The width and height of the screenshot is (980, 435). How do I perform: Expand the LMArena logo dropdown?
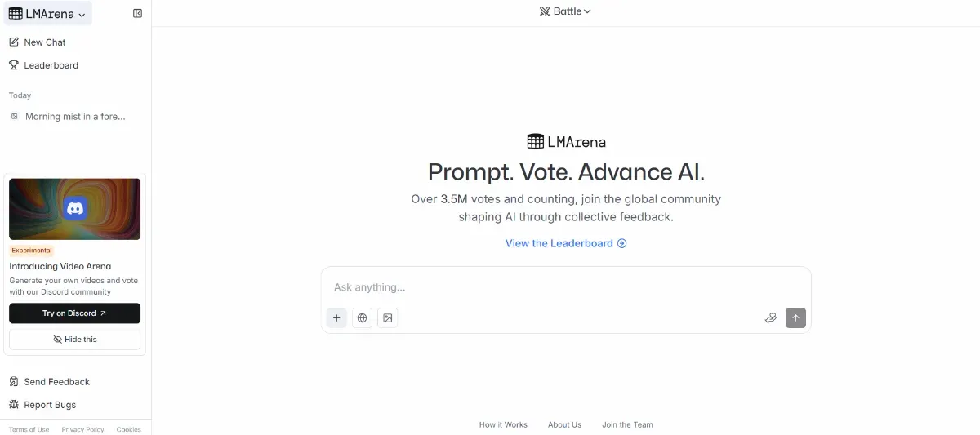[47, 14]
